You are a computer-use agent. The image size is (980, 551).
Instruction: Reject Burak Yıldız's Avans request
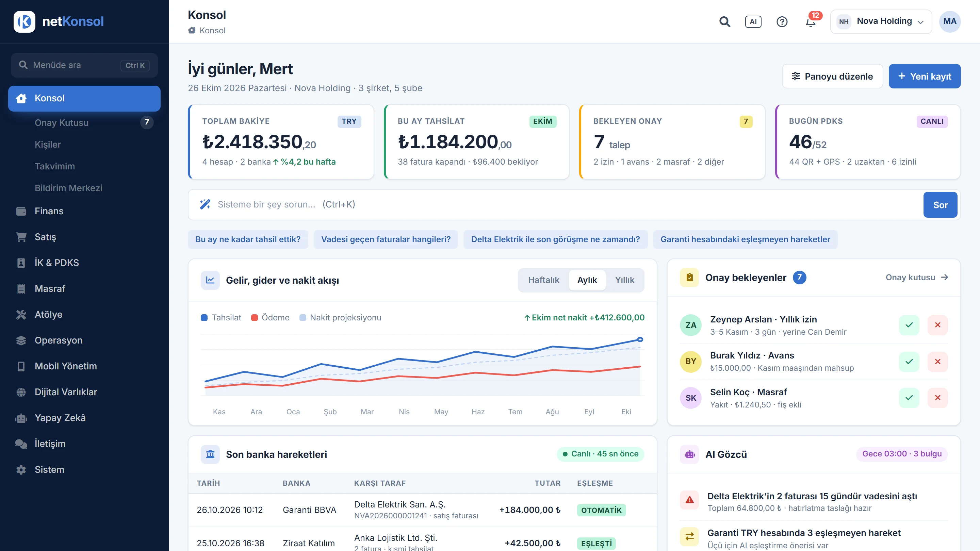[937, 361]
